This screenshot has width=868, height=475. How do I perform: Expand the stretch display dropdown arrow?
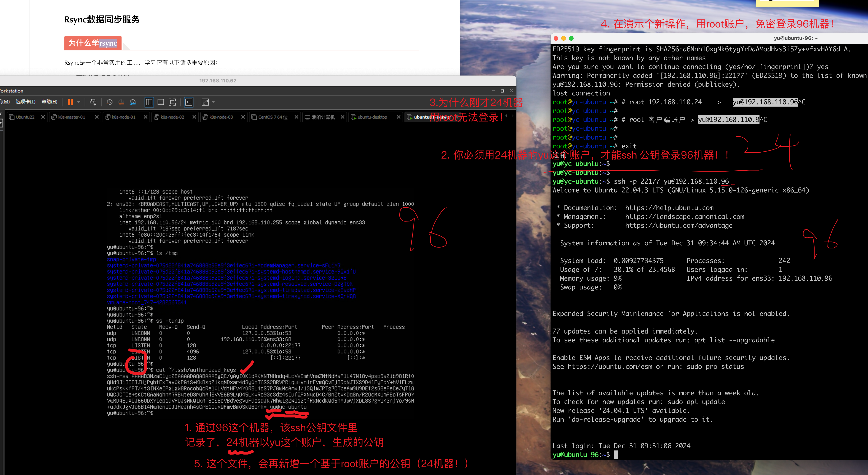(213, 102)
